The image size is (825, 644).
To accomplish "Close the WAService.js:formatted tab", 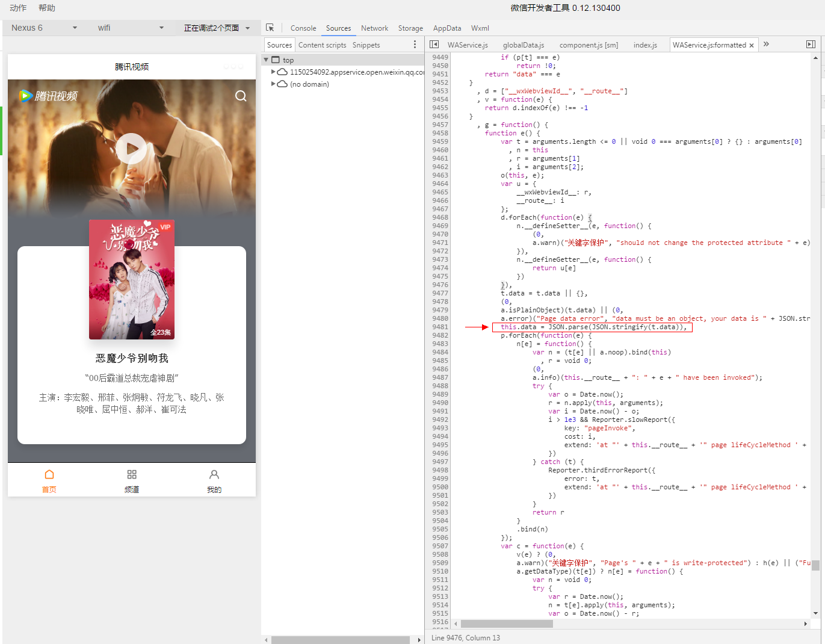I will tap(752, 45).
